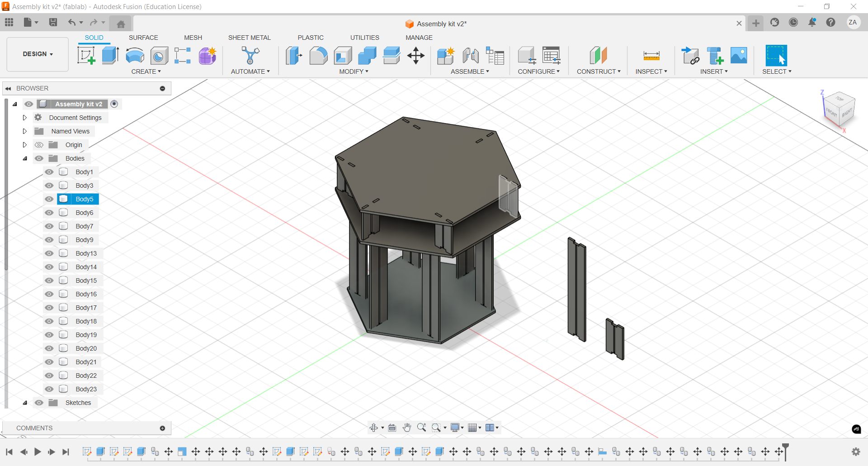Open the ZA user account menu
Viewport: 868px width, 466px height.
tap(853, 22)
